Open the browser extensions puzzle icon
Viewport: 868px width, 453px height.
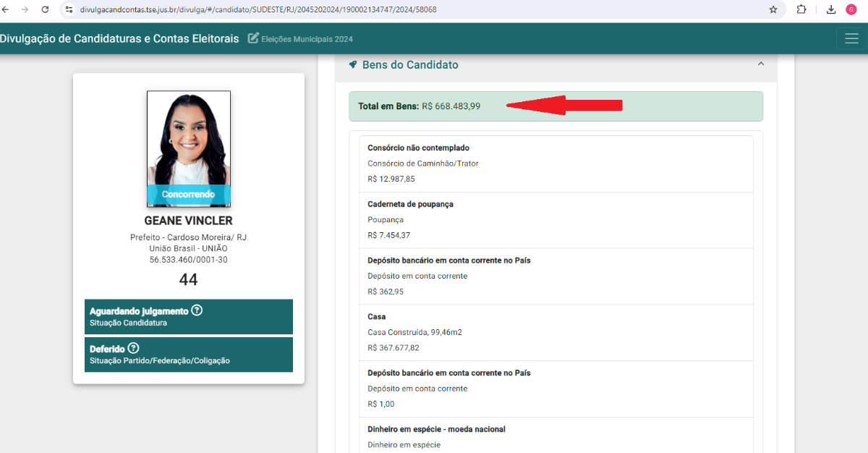pos(801,10)
